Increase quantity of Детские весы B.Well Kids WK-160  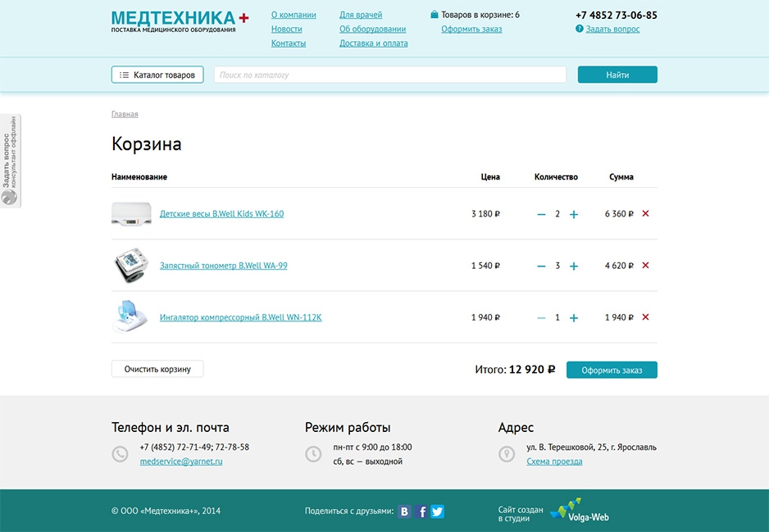[x=573, y=214]
